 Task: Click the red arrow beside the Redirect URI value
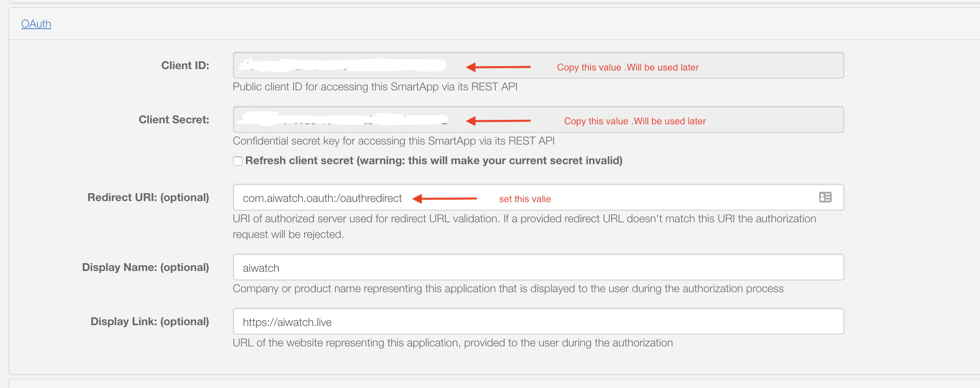(x=444, y=199)
